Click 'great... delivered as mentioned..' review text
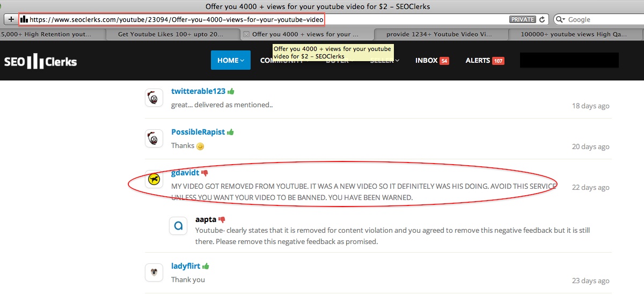The height and width of the screenshot is (295, 644). tap(222, 105)
